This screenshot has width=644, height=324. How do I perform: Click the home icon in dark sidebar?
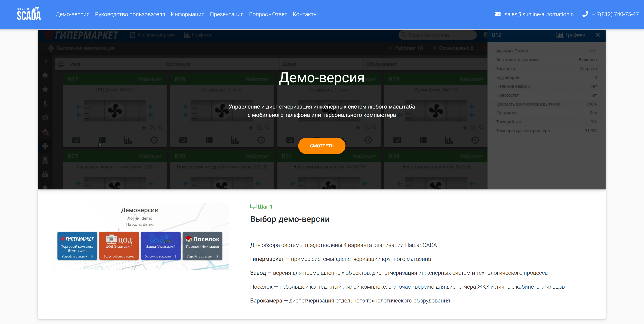[45, 75]
